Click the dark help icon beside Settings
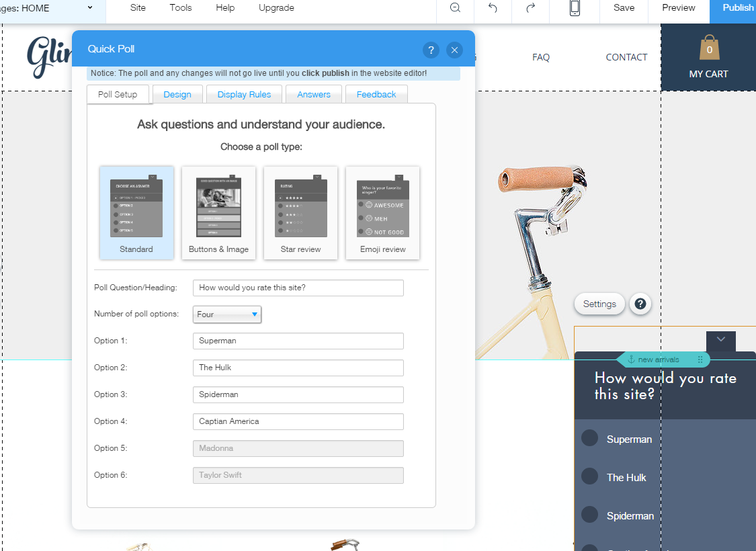The width and height of the screenshot is (756, 551). [x=640, y=304]
